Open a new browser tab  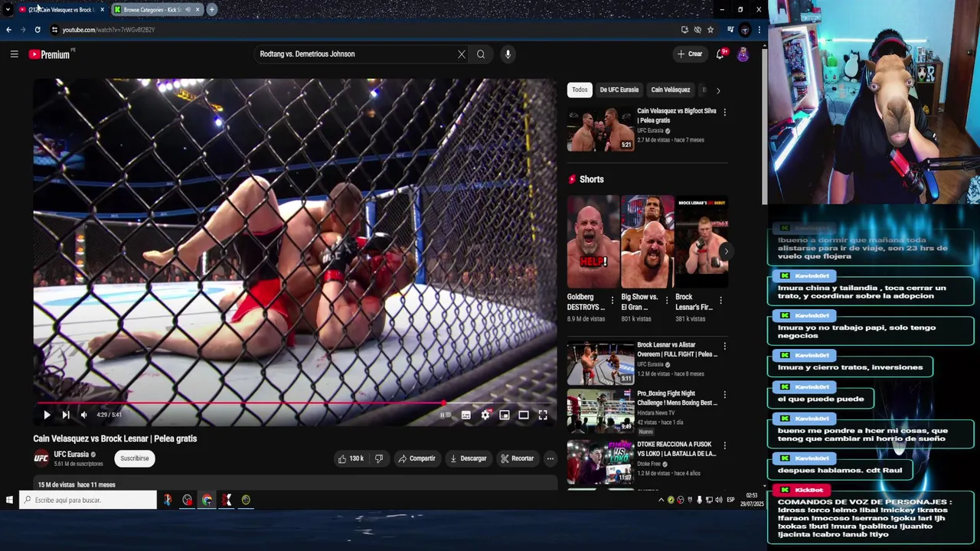tap(211, 9)
